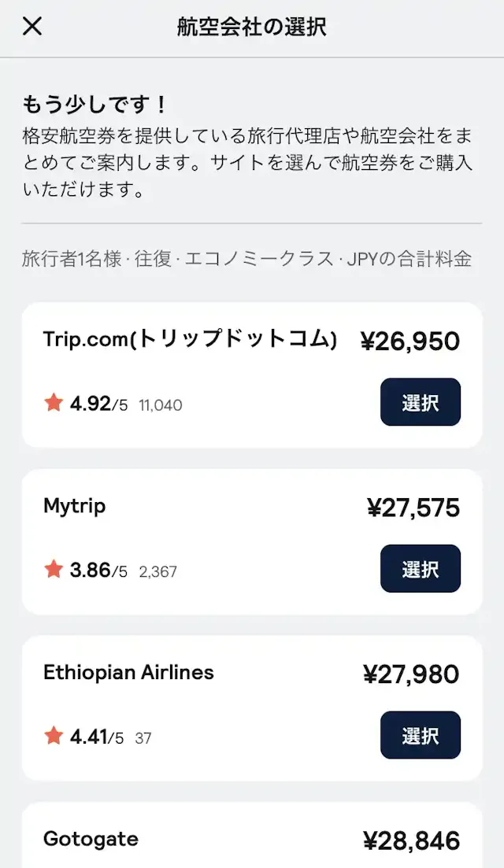
Task: Click the ¥27,980 price
Action: 411,674
